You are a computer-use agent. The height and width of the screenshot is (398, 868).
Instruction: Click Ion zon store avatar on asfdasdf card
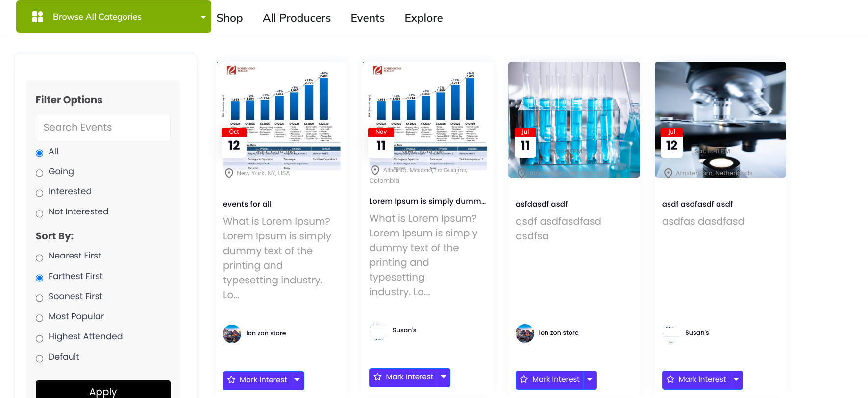(x=525, y=333)
